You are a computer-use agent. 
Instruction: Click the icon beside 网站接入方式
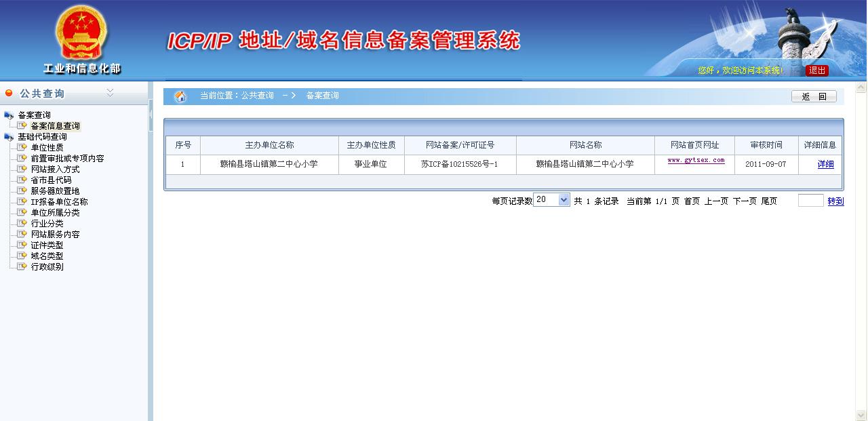coord(22,169)
